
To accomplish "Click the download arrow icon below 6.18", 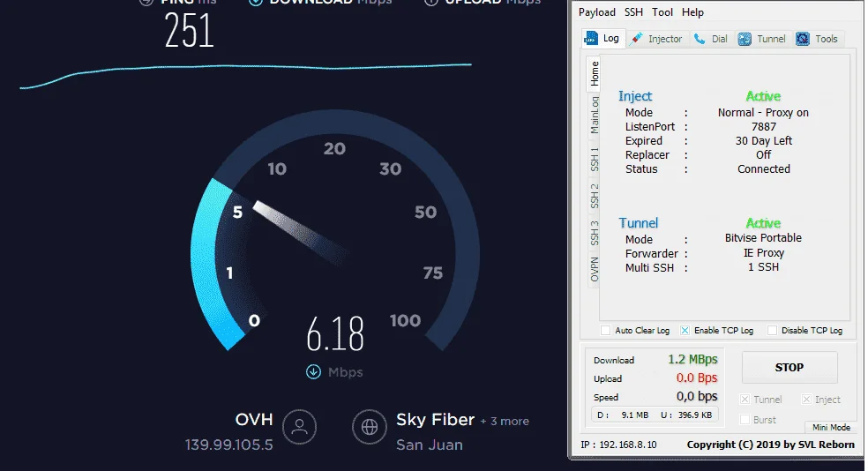I will (313, 372).
